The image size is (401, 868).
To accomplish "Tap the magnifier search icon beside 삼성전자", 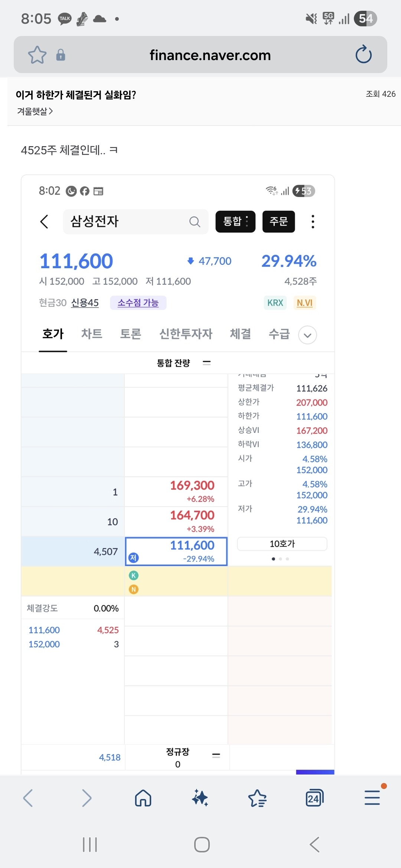I will 195,222.
